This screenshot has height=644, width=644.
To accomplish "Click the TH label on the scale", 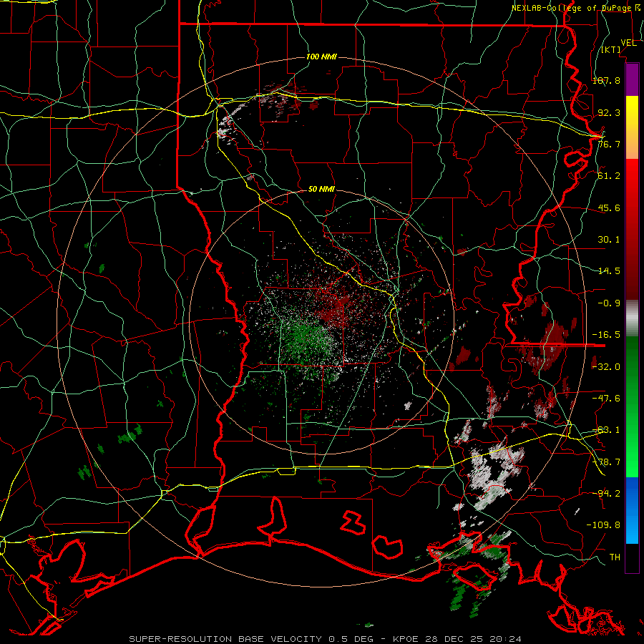I will click(x=615, y=557).
